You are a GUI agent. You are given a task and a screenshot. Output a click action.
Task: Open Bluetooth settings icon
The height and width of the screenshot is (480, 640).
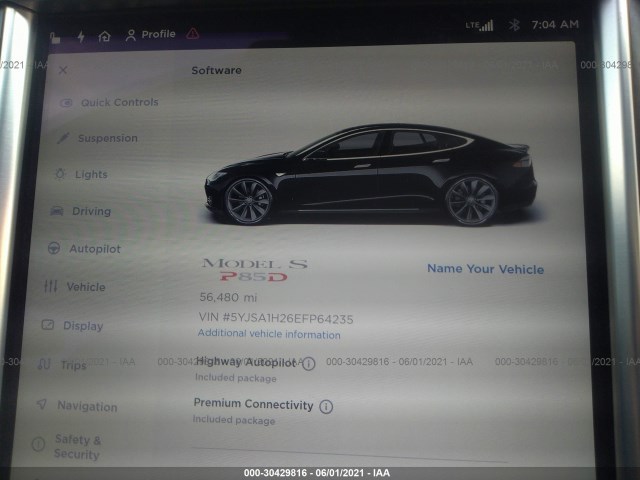(x=514, y=25)
